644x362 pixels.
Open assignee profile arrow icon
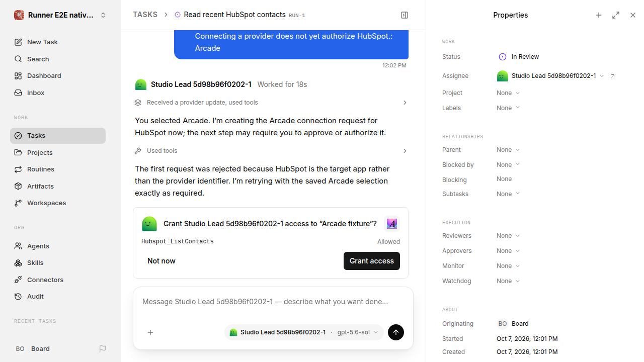click(613, 76)
